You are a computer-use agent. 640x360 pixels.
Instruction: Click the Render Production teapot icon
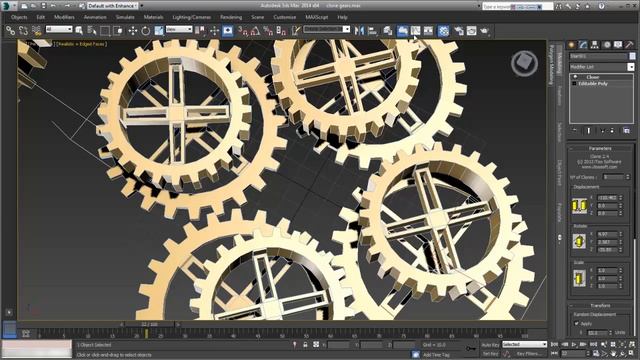pos(484,31)
